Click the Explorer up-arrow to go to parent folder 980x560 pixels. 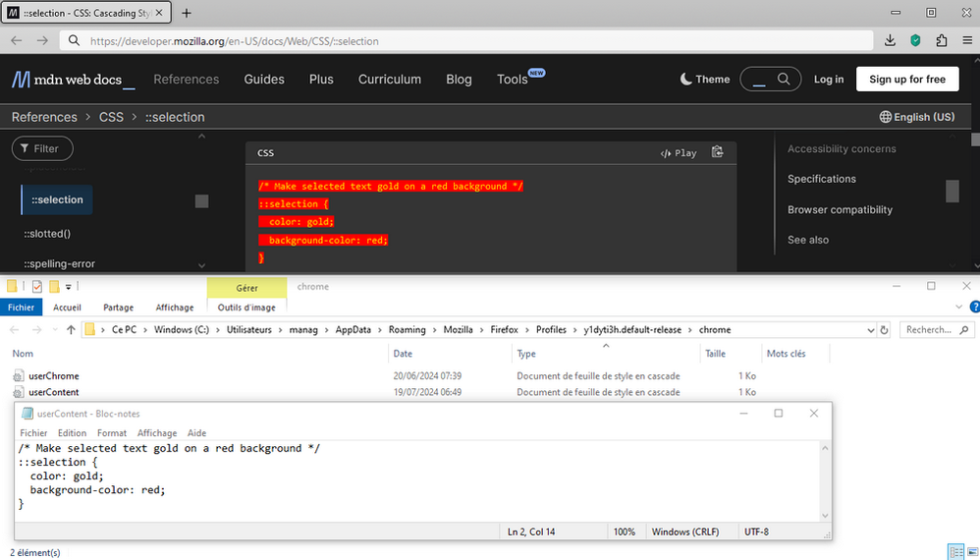(x=71, y=330)
